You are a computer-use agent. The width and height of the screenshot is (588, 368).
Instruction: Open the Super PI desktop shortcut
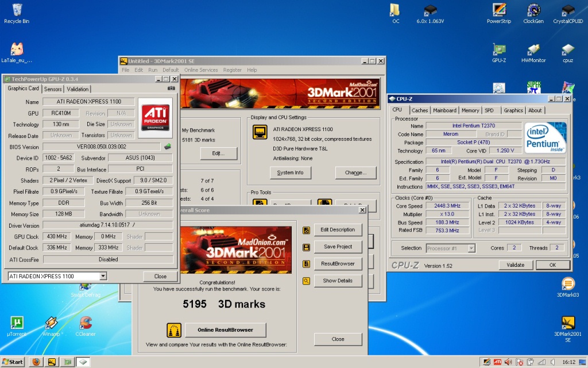click(x=533, y=87)
